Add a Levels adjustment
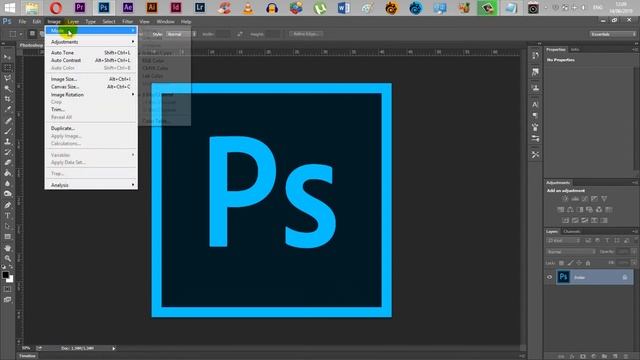The image size is (640, 360). [575, 199]
